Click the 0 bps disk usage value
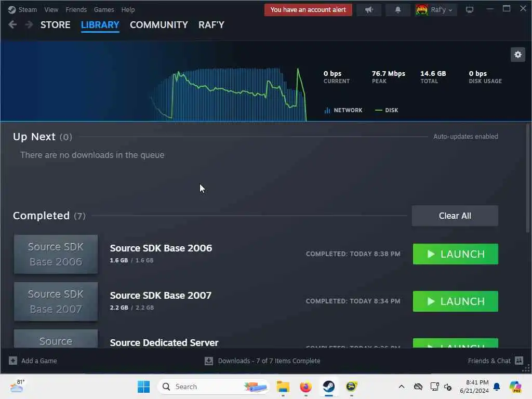Image resolution: width=532 pixels, height=399 pixels. point(478,74)
